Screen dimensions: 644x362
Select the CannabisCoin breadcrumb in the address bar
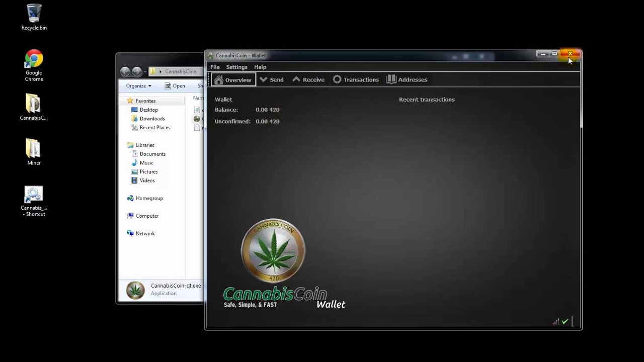coord(181,71)
